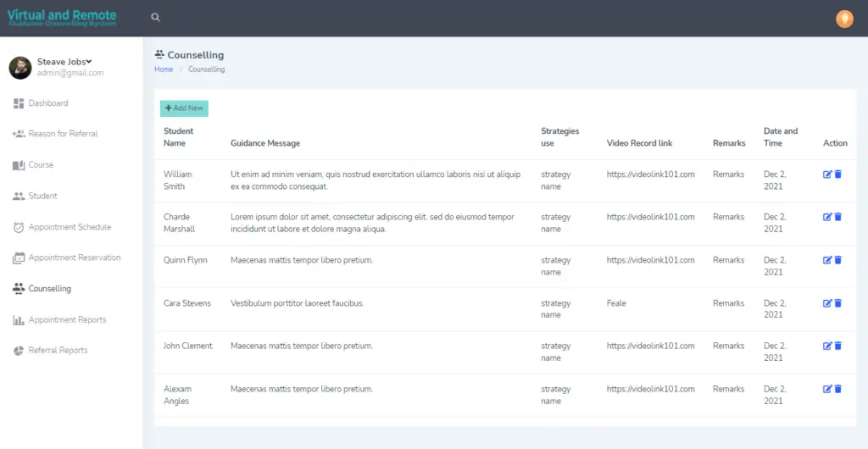
Task: Click the Reason for Referral icon
Action: point(19,134)
